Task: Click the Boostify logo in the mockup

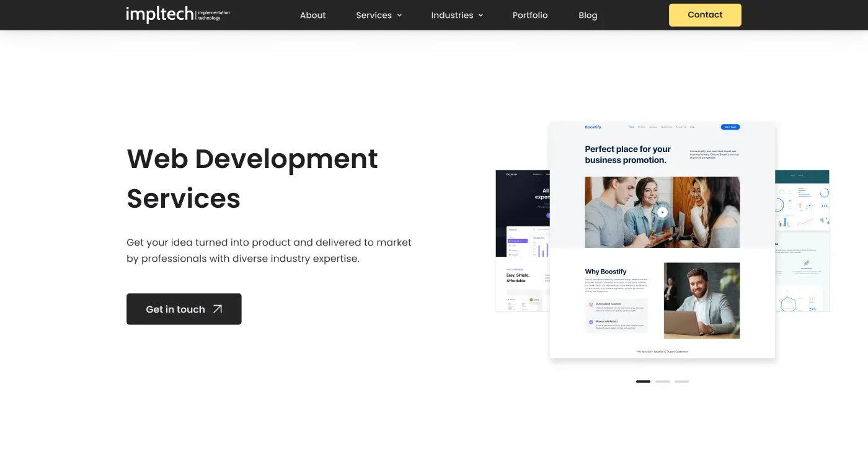Action: click(593, 127)
